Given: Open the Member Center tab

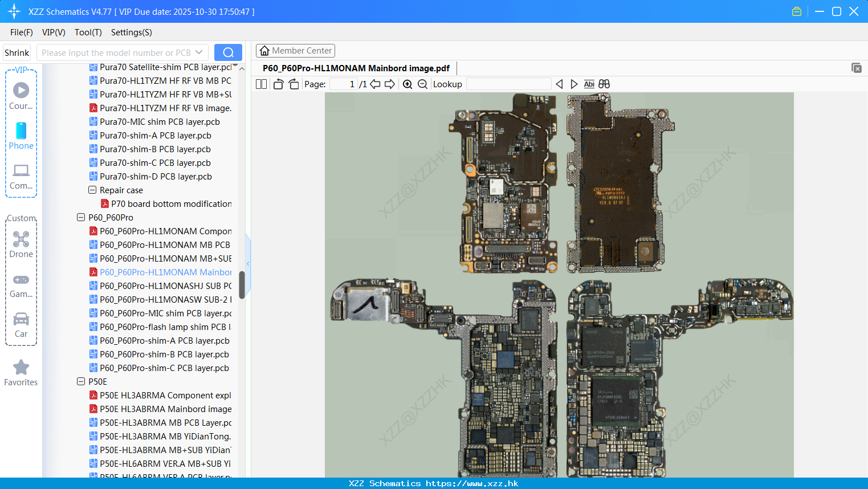Looking at the screenshot, I should 295,51.
